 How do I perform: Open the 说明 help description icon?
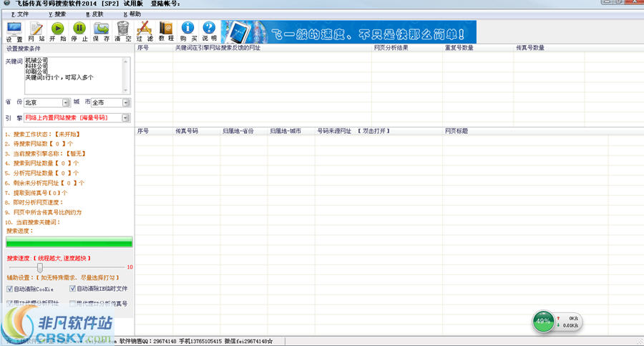point(209,31)
